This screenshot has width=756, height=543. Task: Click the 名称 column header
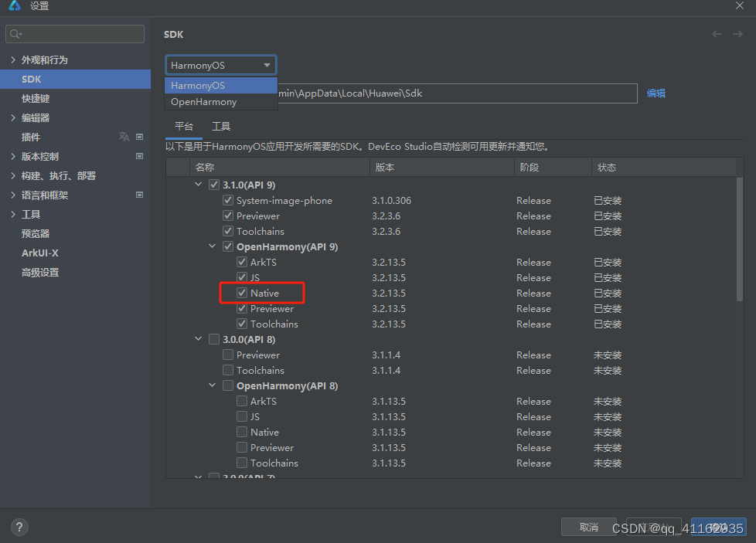280,167
